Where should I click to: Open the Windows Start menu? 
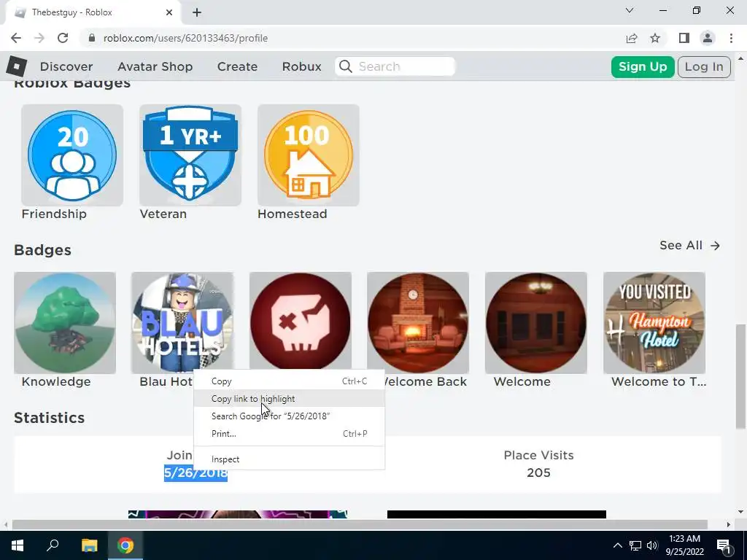[18, 545]
